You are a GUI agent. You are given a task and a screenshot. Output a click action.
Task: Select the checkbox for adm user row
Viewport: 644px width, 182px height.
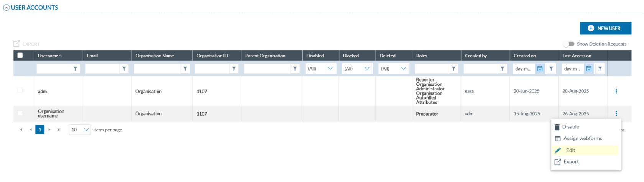tap(20, 90)
